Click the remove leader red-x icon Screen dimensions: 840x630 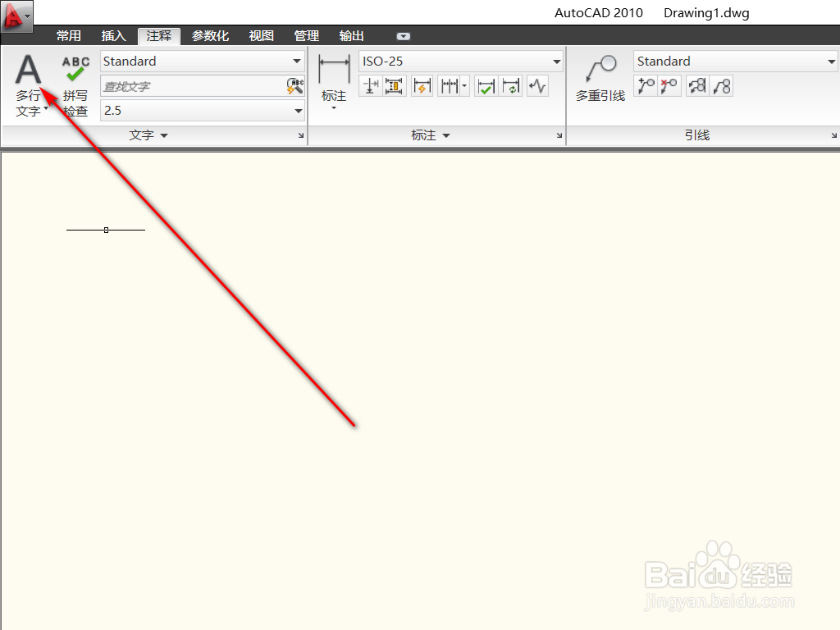(x=668, y=85)
